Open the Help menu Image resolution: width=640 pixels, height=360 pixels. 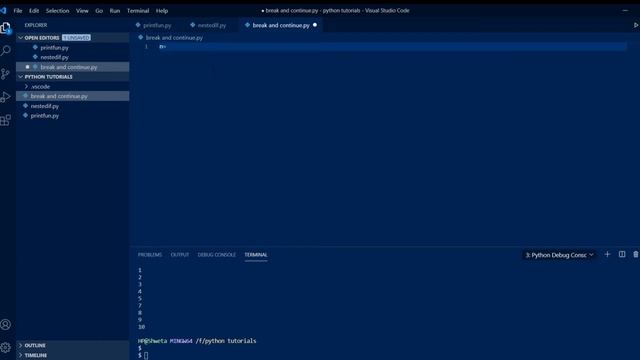[x=162, y=11]
